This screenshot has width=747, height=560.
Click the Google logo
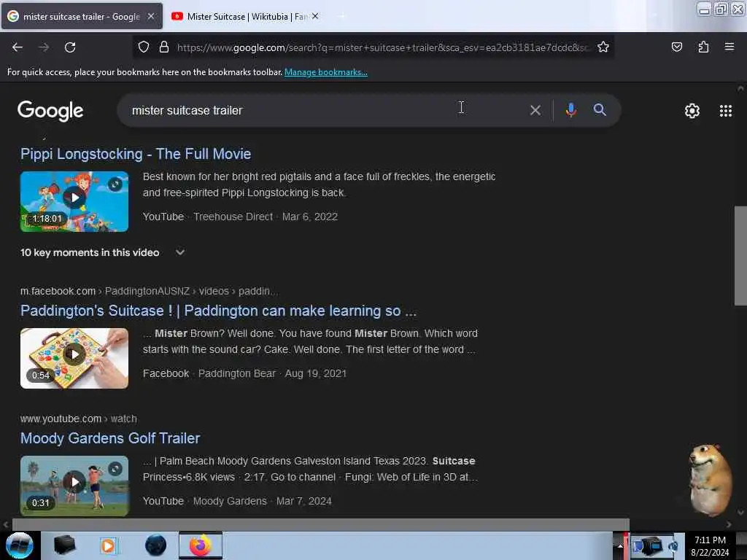tap(50, 111)
